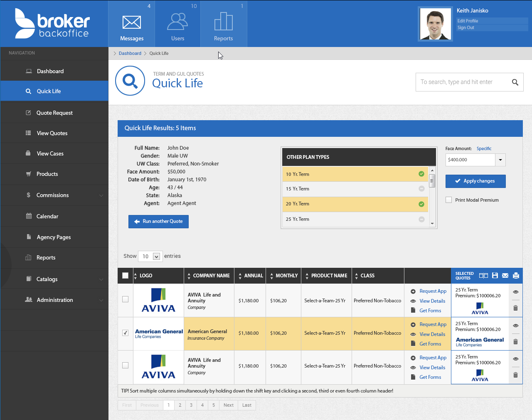Select Quick Life in the navigation sidebar

point(54,91)
